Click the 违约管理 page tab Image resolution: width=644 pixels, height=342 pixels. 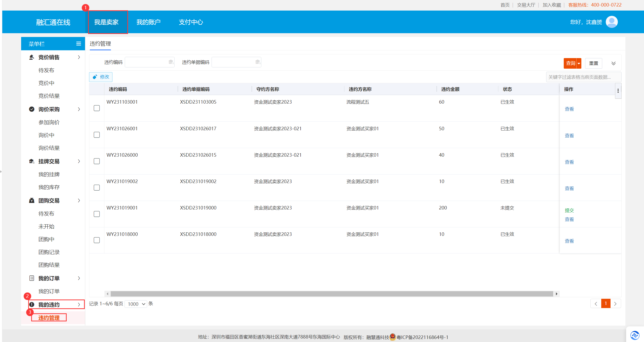[x=100, y=44]
